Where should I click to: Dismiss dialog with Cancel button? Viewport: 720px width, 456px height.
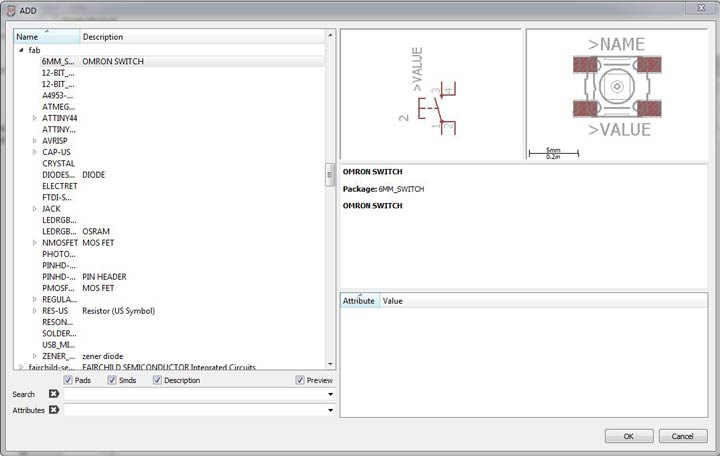coord(682,436)
